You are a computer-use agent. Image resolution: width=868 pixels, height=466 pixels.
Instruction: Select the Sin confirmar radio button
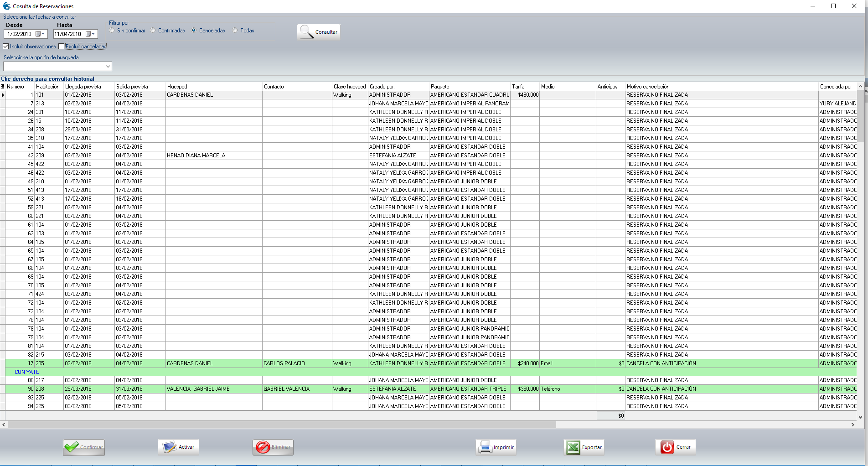[112, 31]
